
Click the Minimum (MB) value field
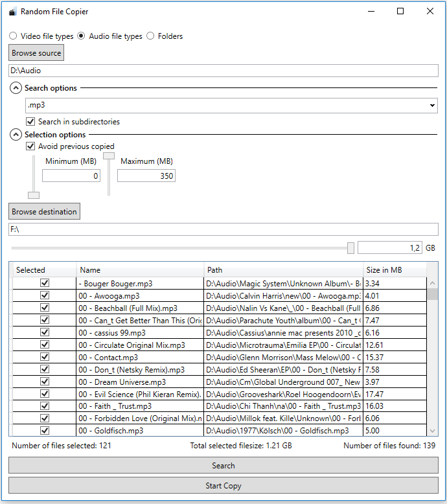tap(71, 176)
